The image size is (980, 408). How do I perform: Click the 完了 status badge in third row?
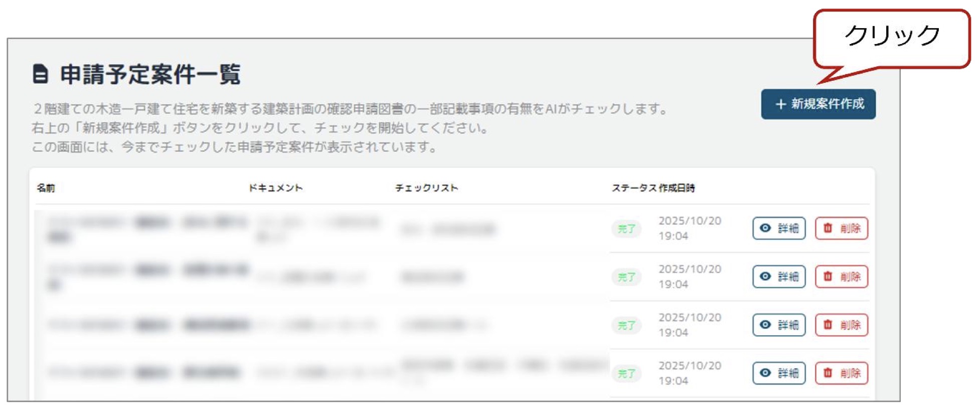coord(626,325)
